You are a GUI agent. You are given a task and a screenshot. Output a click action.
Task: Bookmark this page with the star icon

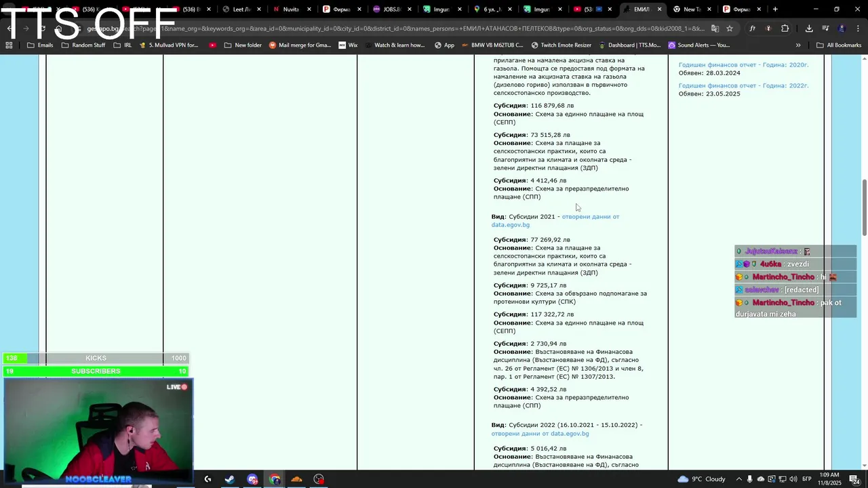(x=730, y=28)
